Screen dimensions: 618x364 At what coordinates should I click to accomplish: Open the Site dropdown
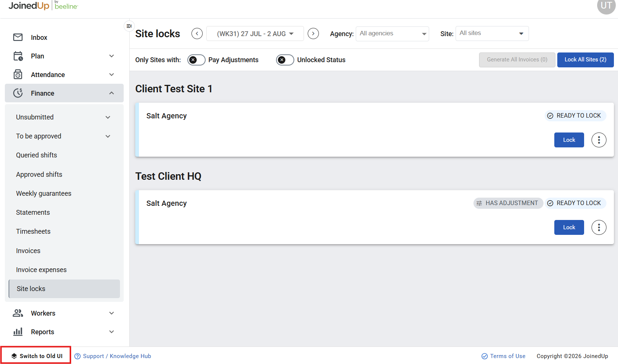(x=492, y=33)
